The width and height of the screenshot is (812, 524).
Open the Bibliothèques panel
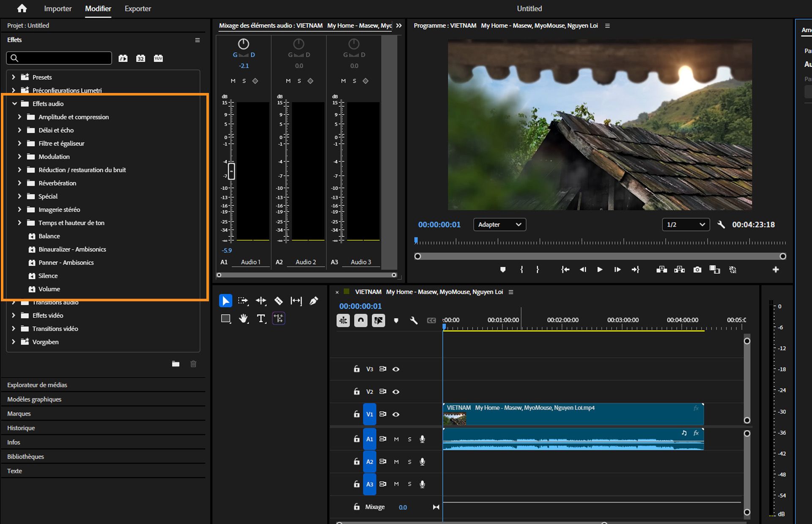(25, 456)
